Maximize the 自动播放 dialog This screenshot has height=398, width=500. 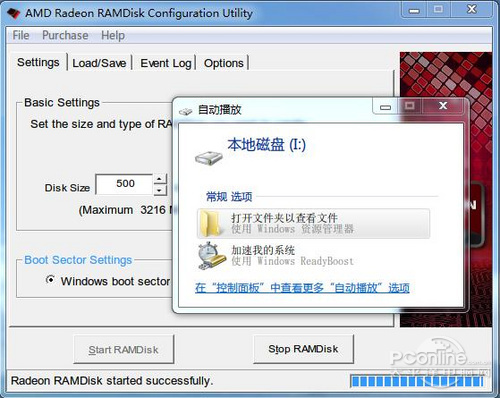(410, 106)
